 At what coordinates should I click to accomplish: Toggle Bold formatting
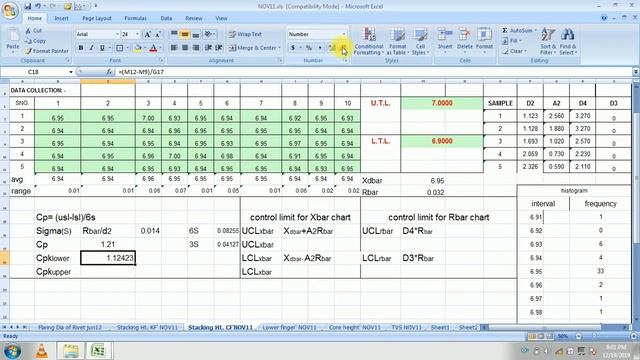[81, 48]
